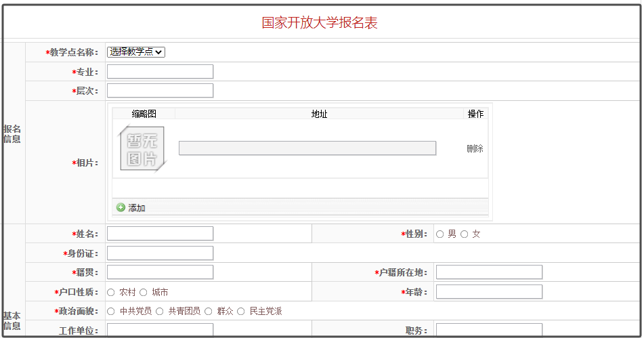Click the 相片 label

[x=85, y=163]
